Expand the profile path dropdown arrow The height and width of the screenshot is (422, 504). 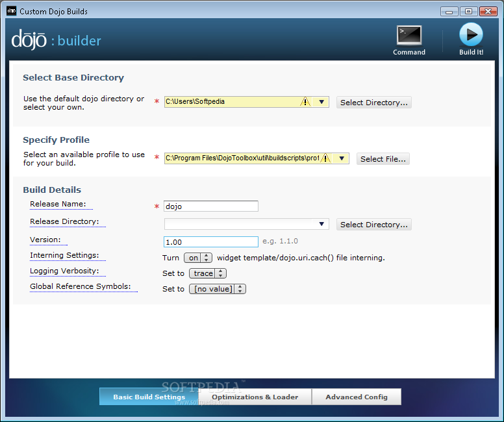coord(342,158)
